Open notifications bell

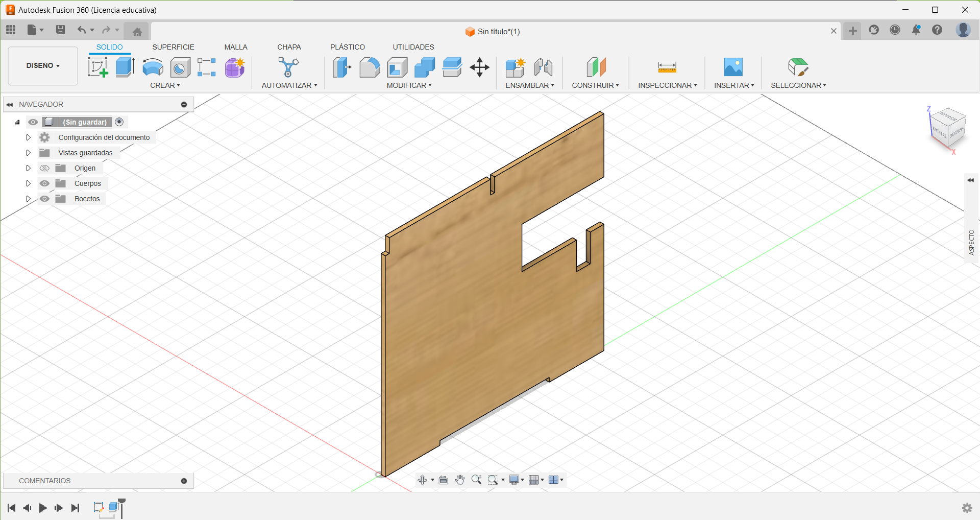[x=916, y=30]
